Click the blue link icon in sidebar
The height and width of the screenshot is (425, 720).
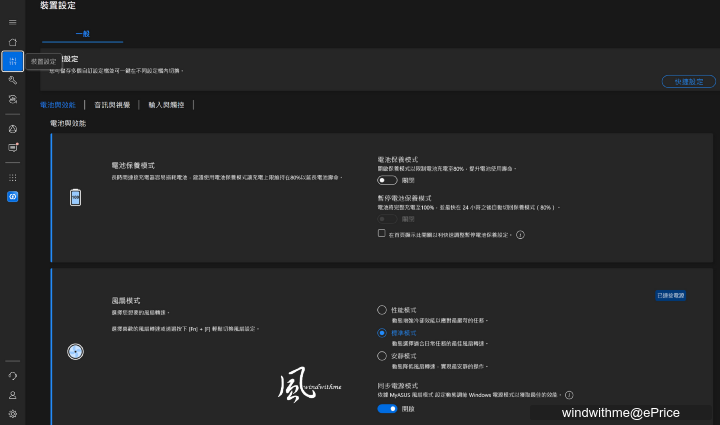[12, 196]
